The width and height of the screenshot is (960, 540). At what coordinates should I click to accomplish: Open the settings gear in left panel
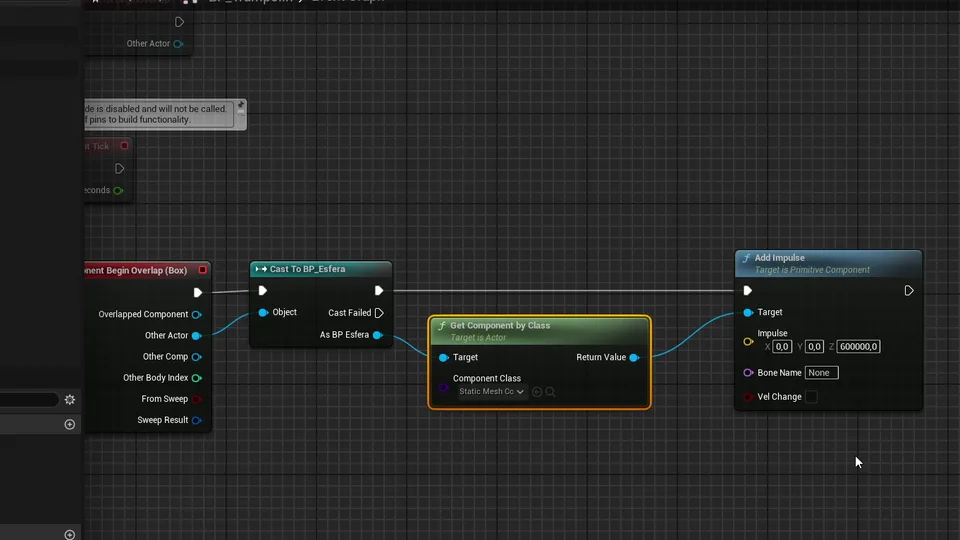click(x=70, y=400)
